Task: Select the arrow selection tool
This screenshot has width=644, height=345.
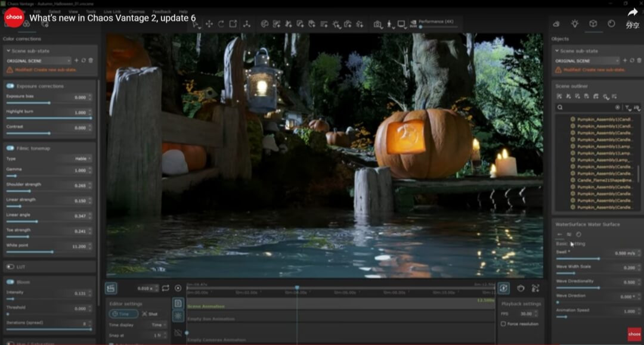Action: (196, 24)
